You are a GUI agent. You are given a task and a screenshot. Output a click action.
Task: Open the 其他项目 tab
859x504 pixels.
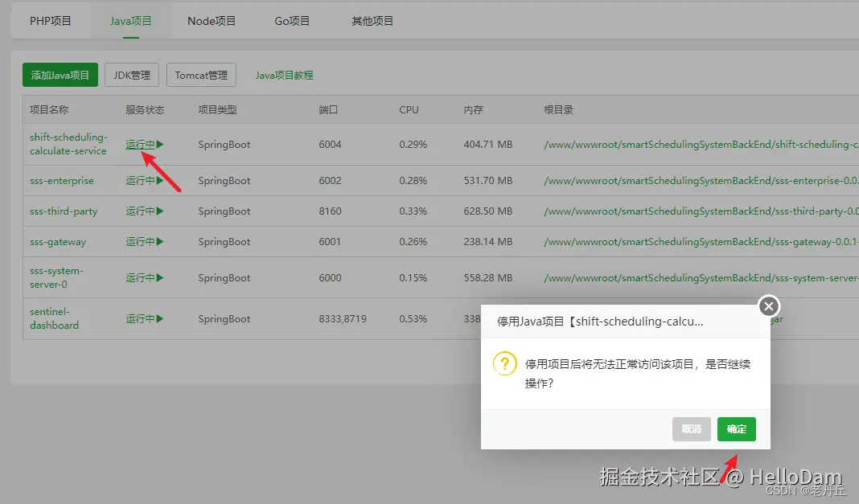click(x=372, y=22)
